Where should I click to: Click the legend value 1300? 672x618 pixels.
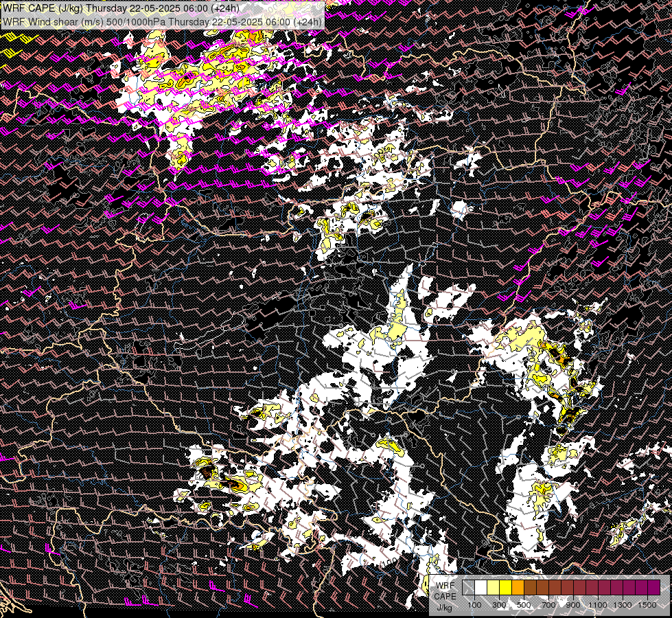623,605
